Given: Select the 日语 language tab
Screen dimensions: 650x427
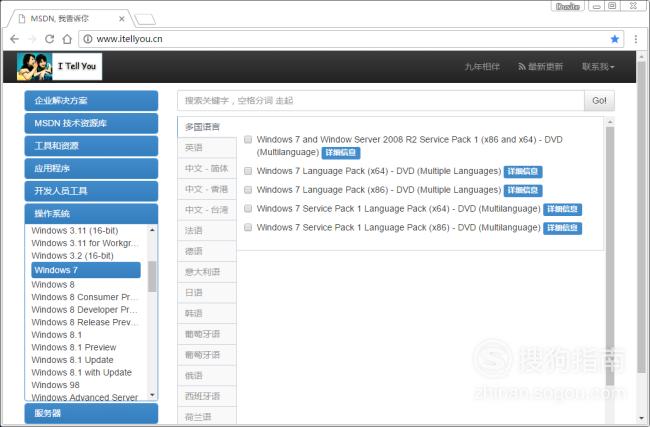Looking at the screenshot, I should 206,293.
